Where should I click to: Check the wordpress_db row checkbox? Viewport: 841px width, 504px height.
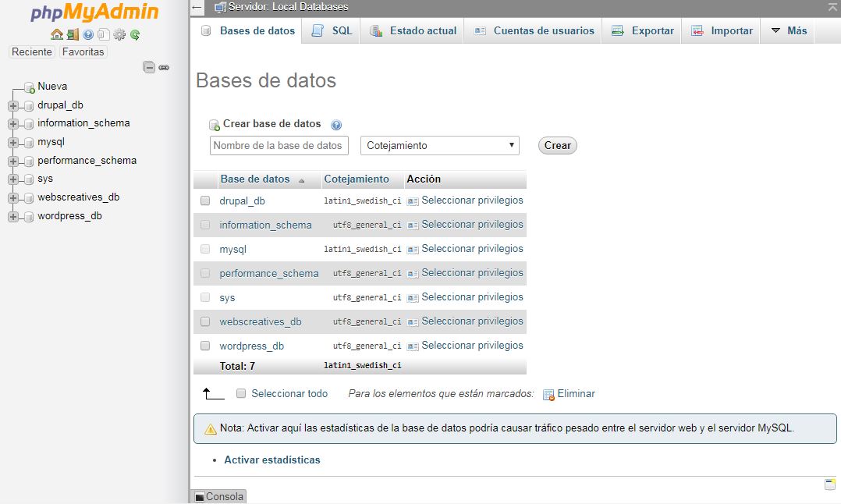point(205,346)
